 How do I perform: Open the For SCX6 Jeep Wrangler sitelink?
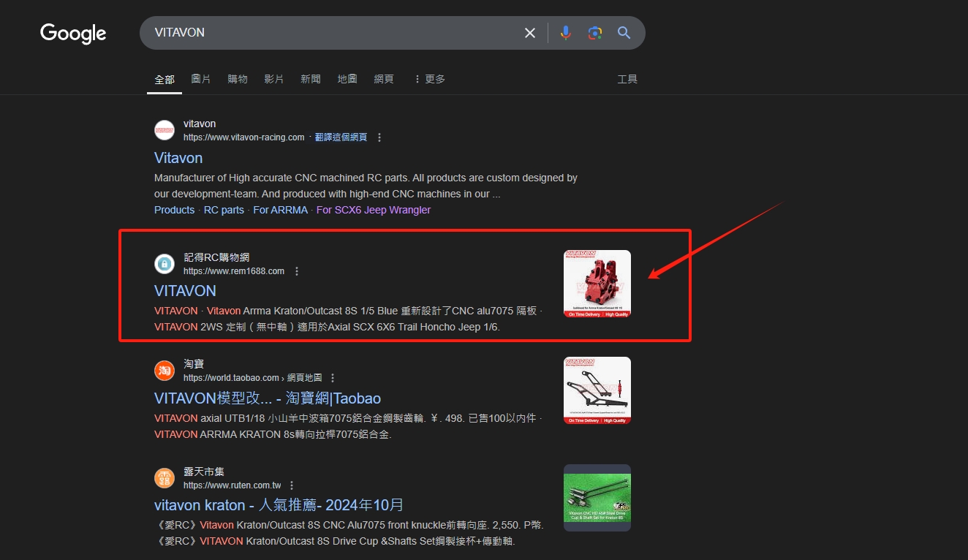click(x=374, y=210)
